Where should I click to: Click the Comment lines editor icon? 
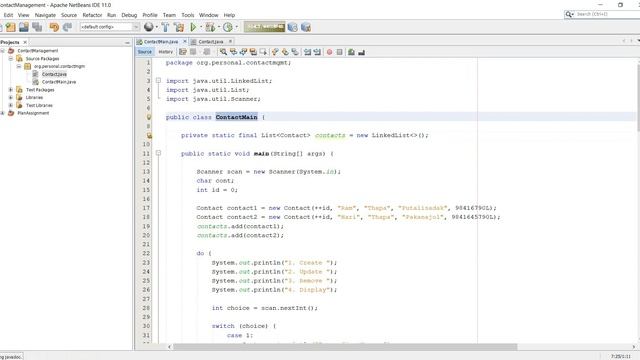pos(351,52)
